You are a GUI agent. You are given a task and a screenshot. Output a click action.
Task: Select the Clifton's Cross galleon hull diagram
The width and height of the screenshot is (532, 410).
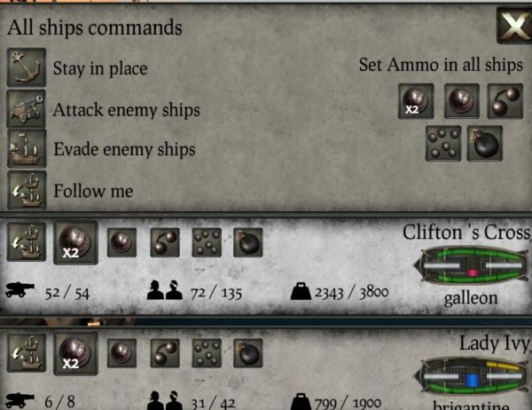point(471,266)
